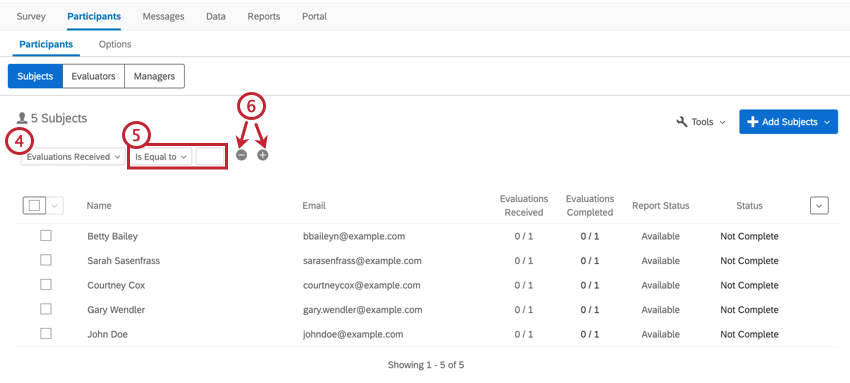
Task: Open the Add Subjects dropdown
Action: point(788,122)
